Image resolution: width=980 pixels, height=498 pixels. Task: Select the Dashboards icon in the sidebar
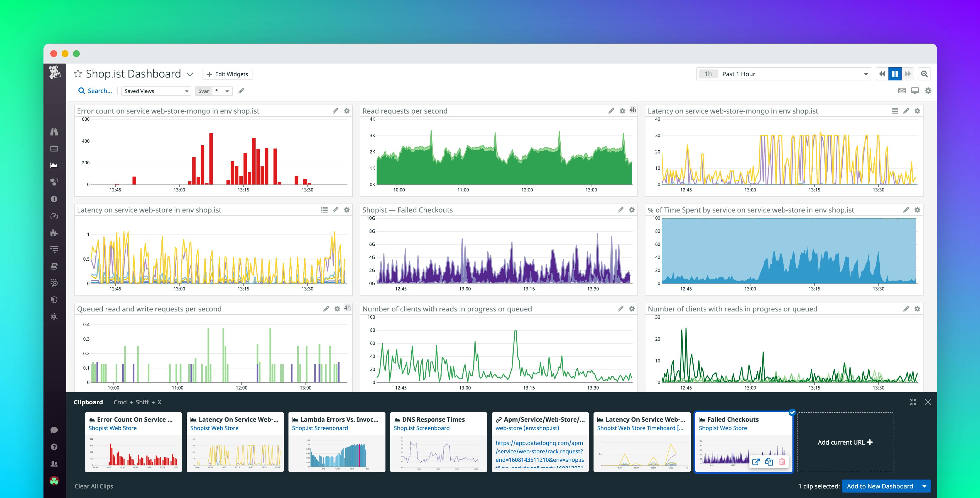pyautogui.click(x=54, y=165)
